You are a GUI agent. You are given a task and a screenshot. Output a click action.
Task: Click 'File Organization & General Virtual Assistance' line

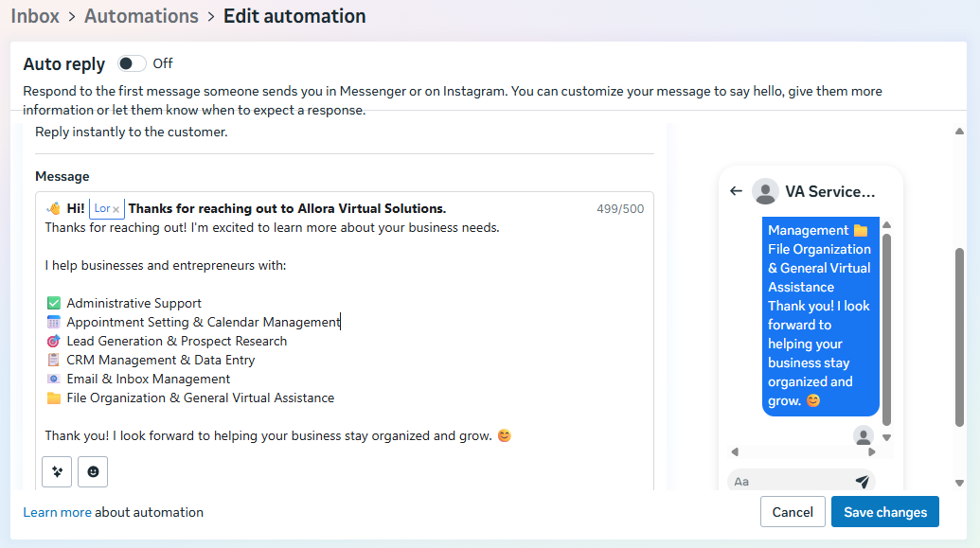coord(200,398)
